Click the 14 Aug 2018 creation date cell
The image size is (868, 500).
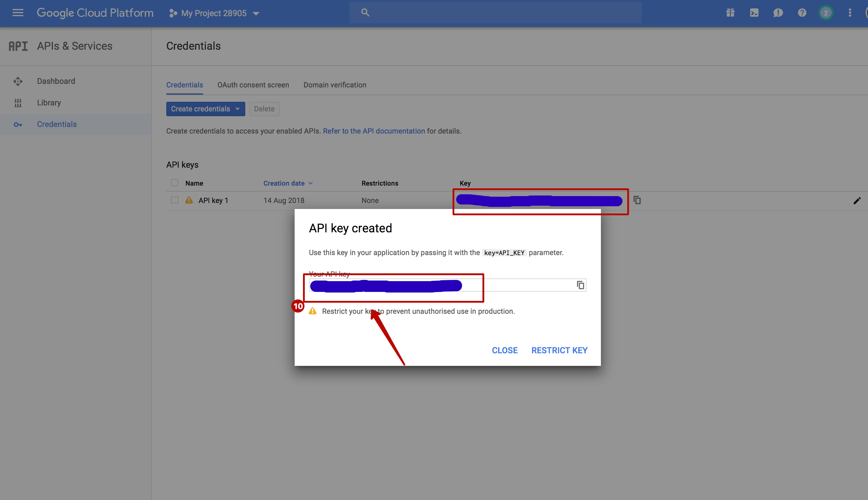point(284,201)
